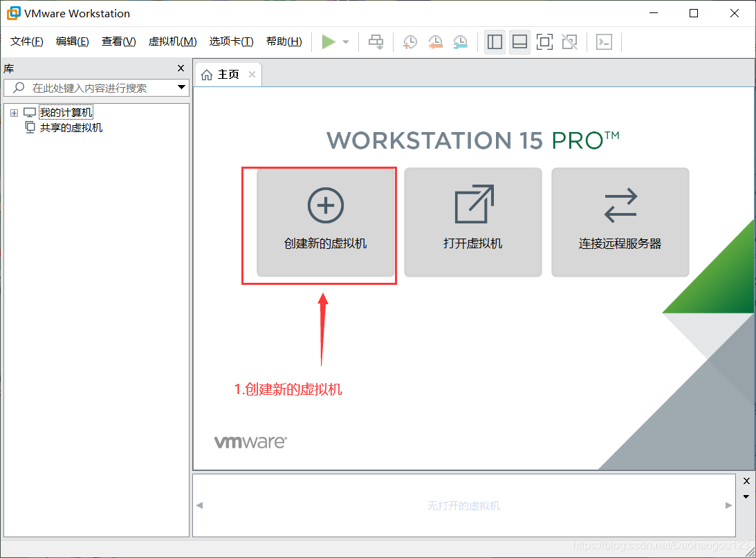Click the Take Snapshot clock icon
756x558 pixels.
[410, 42]
